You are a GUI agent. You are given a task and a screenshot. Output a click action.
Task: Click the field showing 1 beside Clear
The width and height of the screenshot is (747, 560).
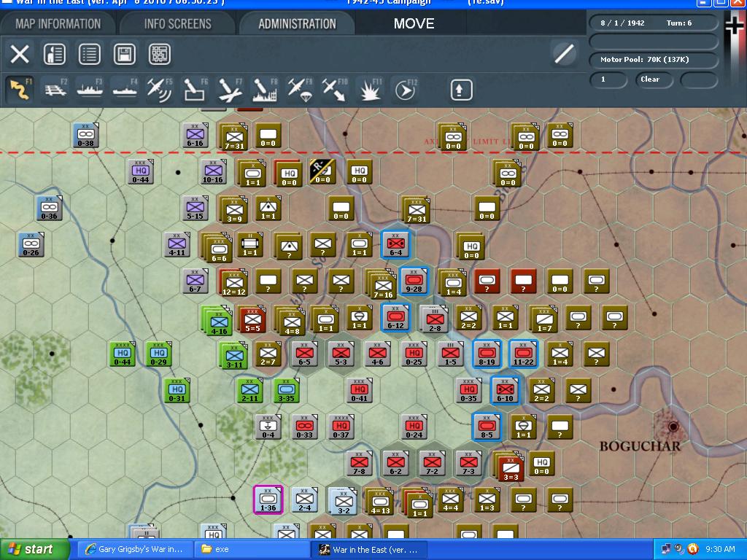[608, 79]
